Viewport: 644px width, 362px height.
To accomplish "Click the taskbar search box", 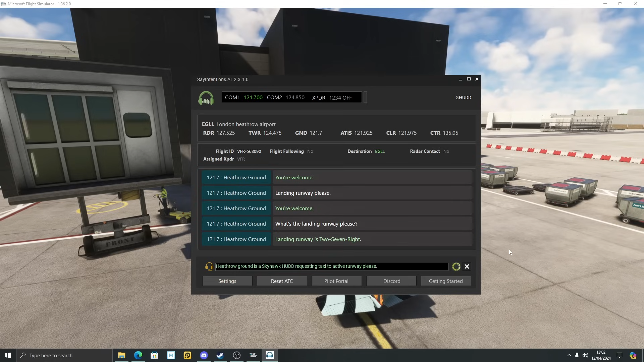I will (x=64, y=355).
